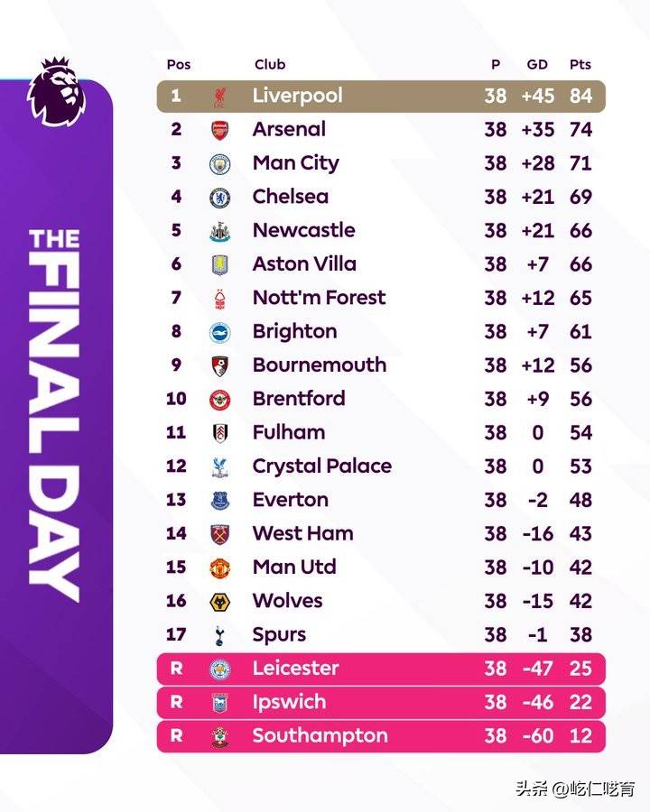Click the GD column header
Viewport: 650px width, 812px height.
pyautogui.click(x=537, y=65)
